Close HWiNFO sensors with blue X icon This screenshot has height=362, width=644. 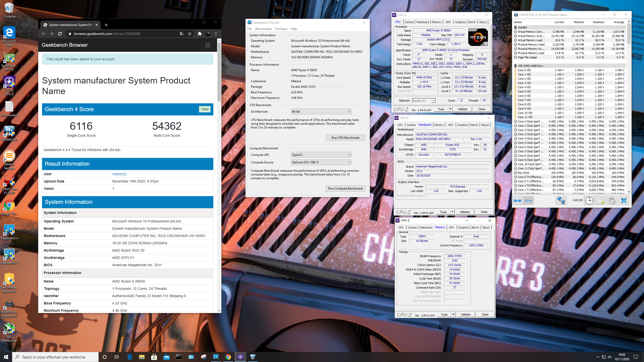624,201
